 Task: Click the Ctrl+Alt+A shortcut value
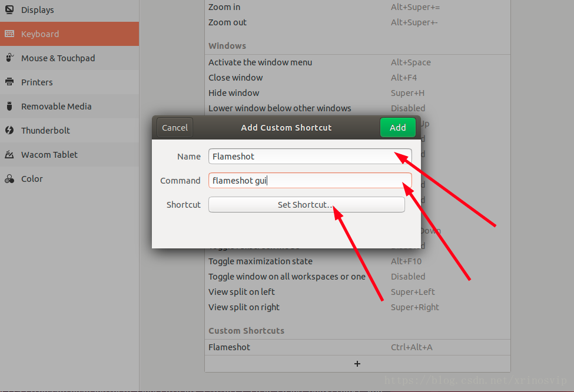pyautogui.click(x=412, y=347)
